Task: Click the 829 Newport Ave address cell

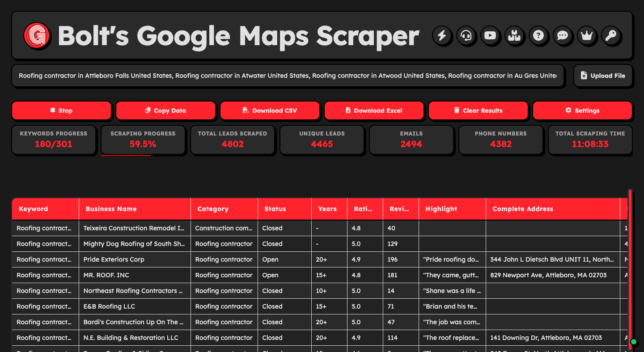Action: point(553,275)
